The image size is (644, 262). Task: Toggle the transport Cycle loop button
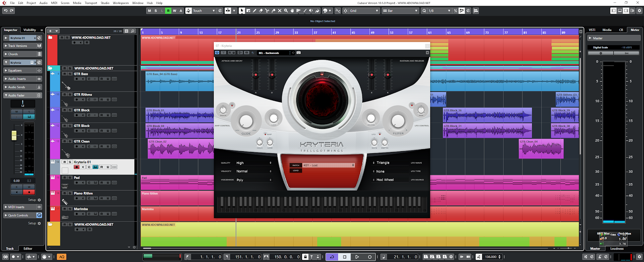(332, 257)
